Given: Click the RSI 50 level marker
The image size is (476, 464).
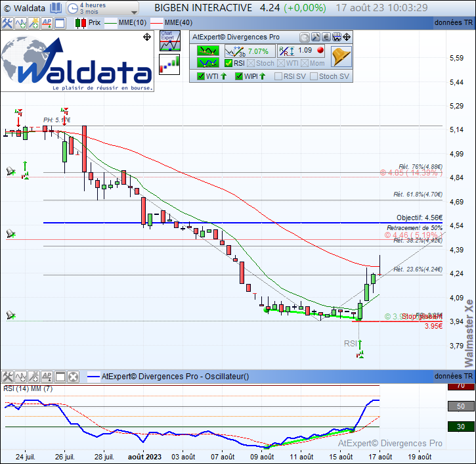Looking at the screenshot, I should 461,406.
